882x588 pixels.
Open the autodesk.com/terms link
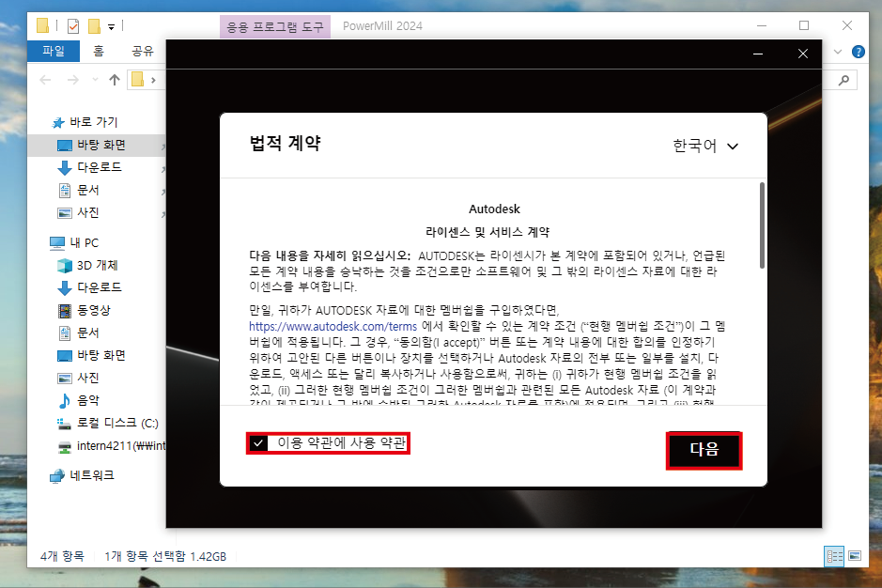(333, 326)
